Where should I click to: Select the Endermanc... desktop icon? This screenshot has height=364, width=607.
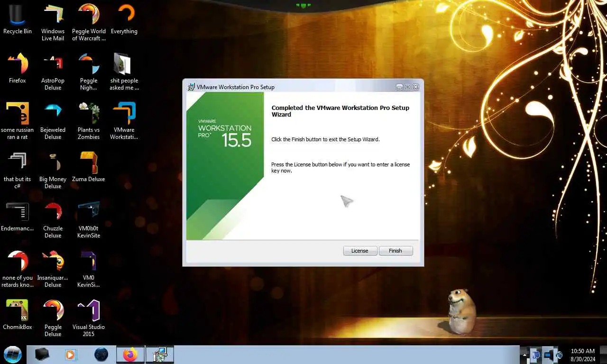(18, 217)
